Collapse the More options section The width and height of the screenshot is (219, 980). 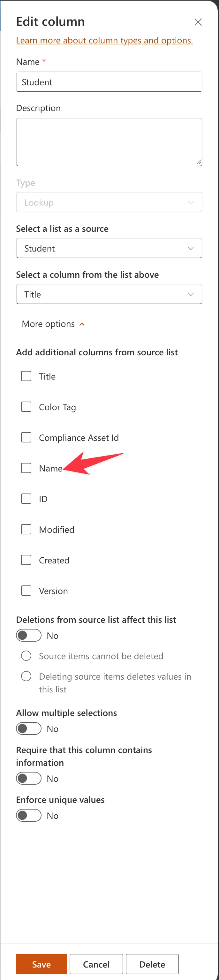pos(53,324)
